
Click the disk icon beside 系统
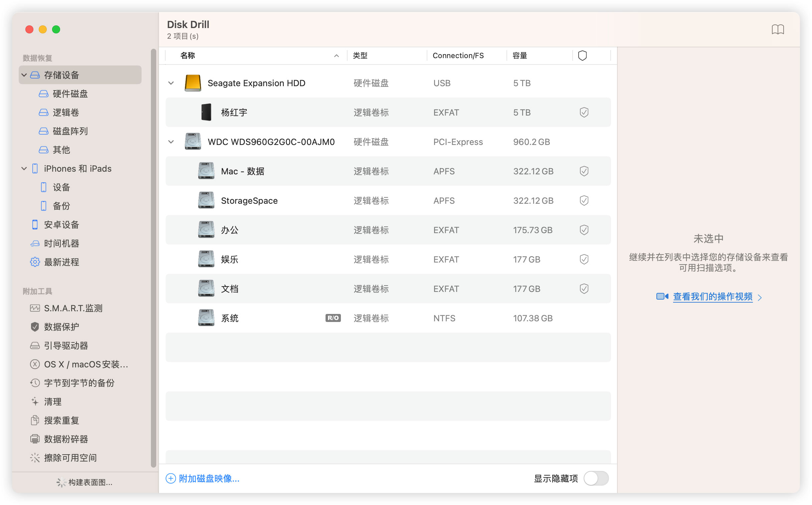click(206, 318)
